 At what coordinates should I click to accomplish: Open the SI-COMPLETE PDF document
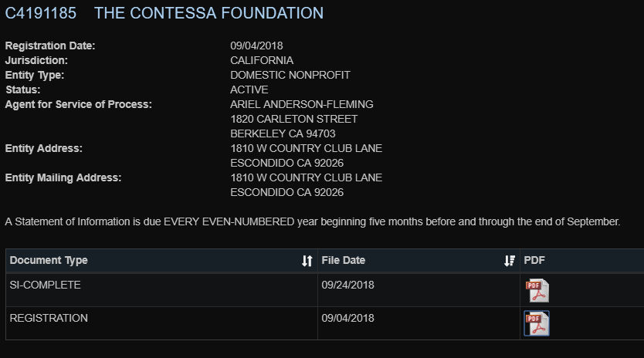(537, 290)
